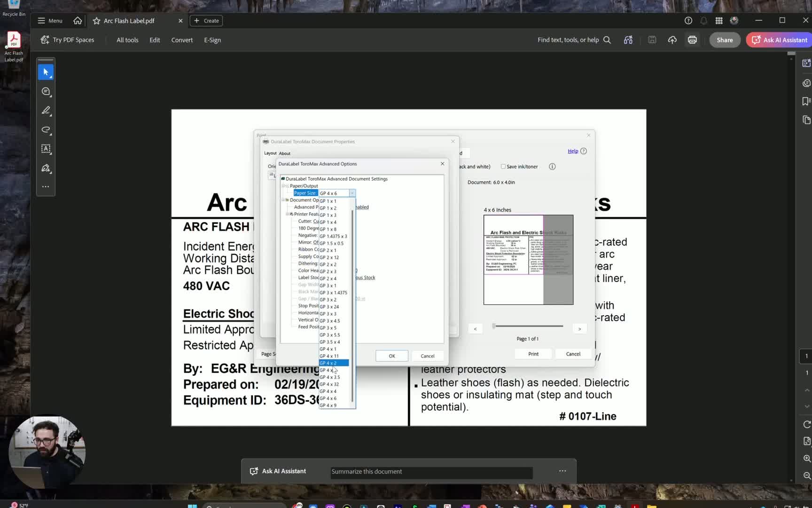This screenshot has height=508, width=812.
Task: Go to the Acrobat Home view
Action: pos(78,21)
